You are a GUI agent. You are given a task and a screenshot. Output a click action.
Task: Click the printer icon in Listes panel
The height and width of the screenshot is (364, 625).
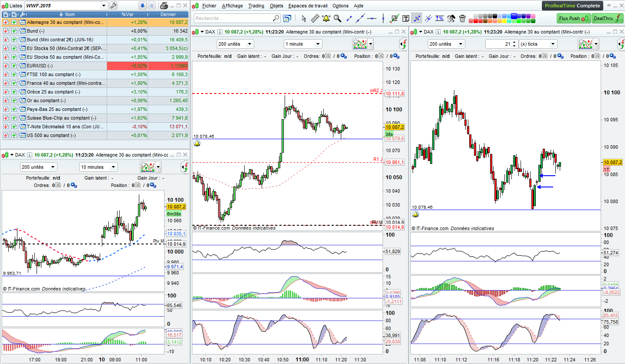click(164, 6)
